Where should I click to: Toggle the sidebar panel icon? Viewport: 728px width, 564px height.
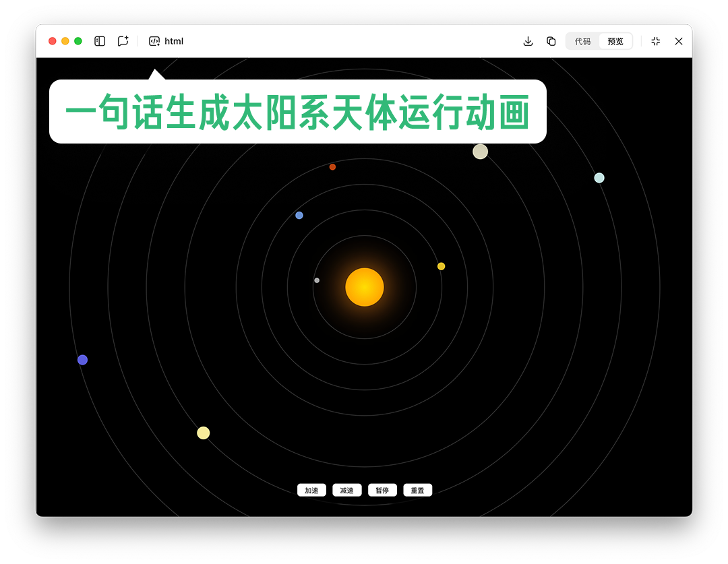[99, 41]
